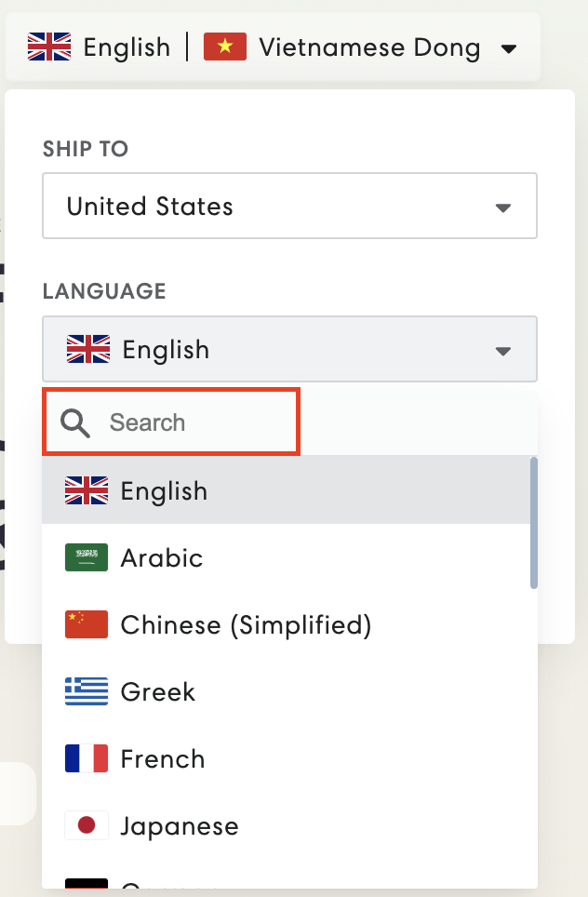Click the French flag icon
The height and width of the screenshot is (897, 588).
coord(87,758)
